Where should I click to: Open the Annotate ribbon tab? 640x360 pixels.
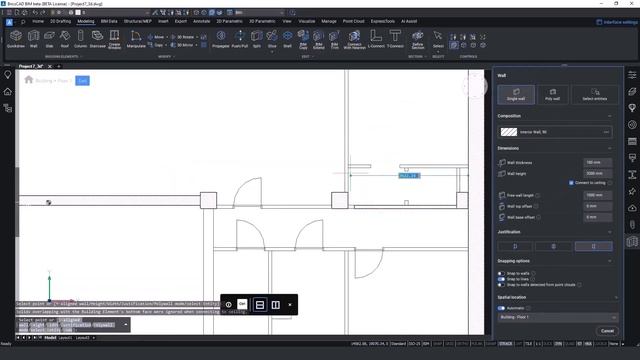[202, 21]
